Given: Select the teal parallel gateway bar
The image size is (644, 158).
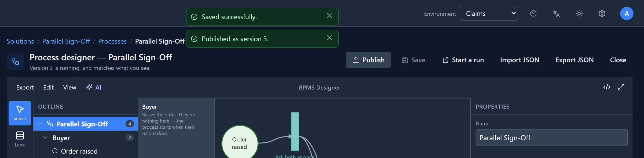Looking at the screenshot, I should 295,131.
